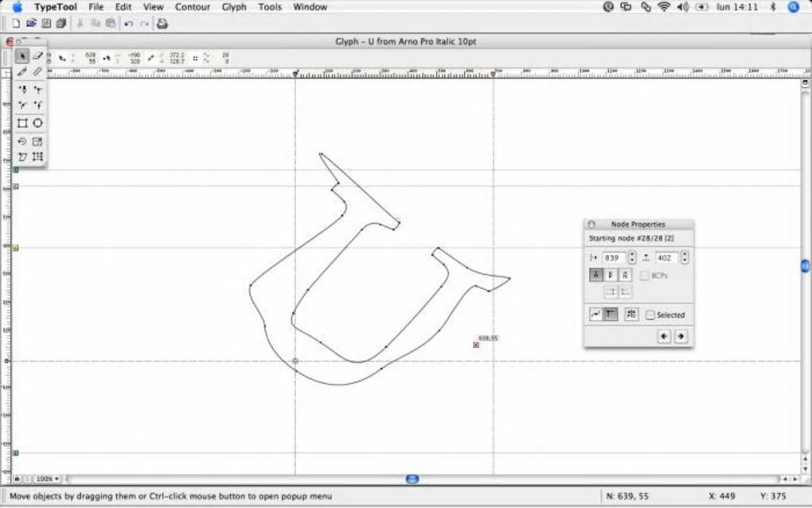Click the Paste toolbar icon
Viewport: 812px width, 508px height.
click(111, 23)
